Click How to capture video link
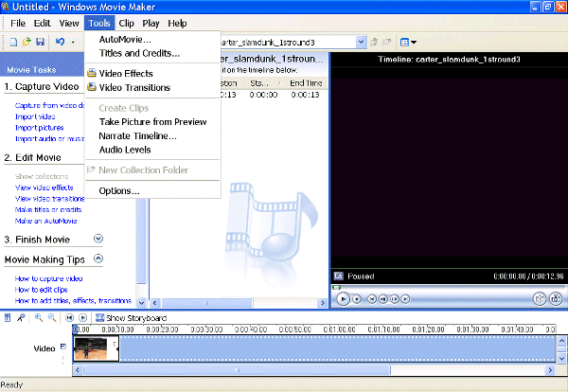 click(48, 278)
